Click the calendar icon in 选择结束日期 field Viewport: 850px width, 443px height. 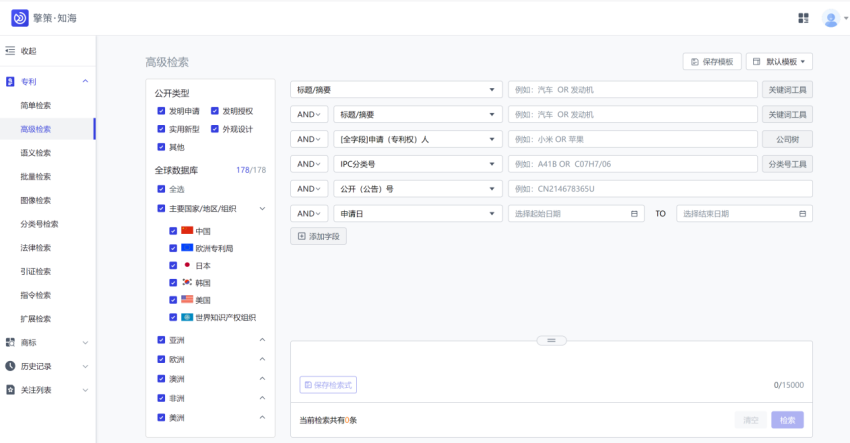(803, 213)
